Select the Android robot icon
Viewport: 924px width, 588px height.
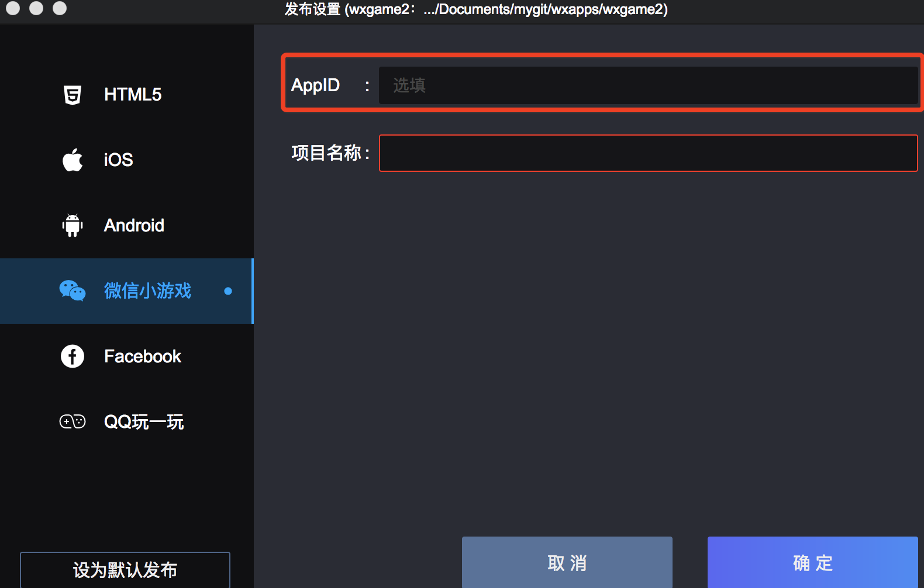pos(73,226)
